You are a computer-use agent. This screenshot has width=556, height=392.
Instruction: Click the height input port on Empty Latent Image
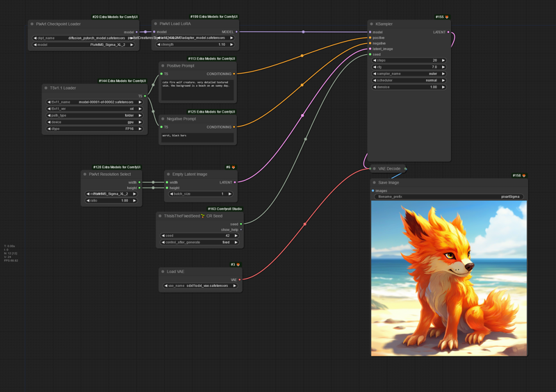167,188
